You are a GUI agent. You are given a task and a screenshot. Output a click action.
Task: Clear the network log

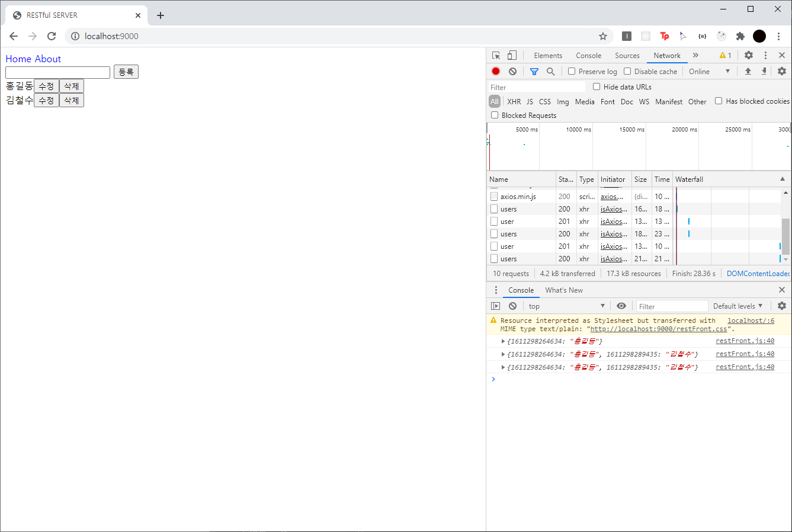513,72
